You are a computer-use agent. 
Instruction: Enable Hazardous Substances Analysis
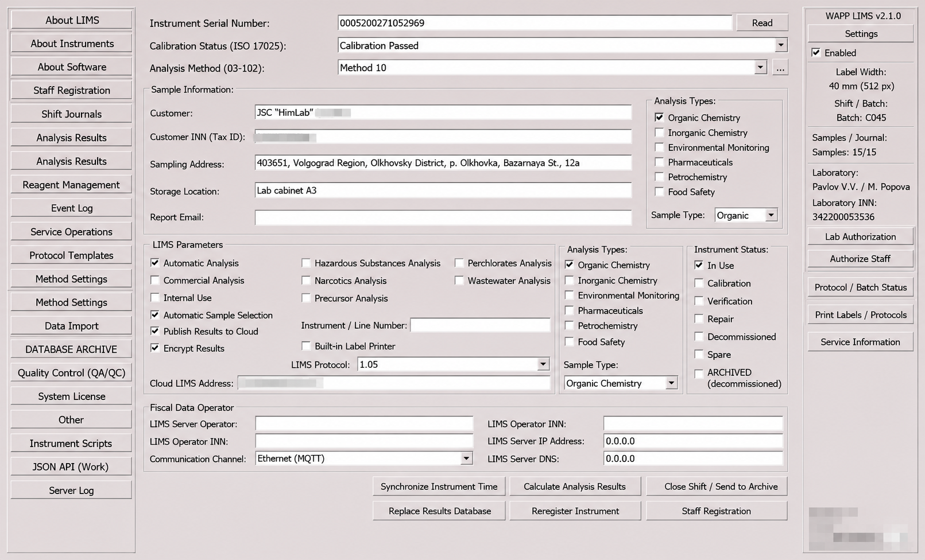(x=306, y=263)
